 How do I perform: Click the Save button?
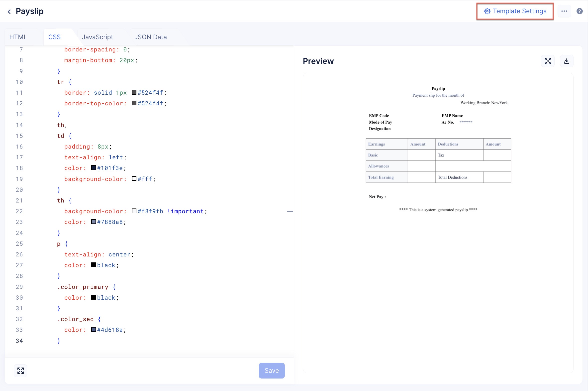click(272, 371)
